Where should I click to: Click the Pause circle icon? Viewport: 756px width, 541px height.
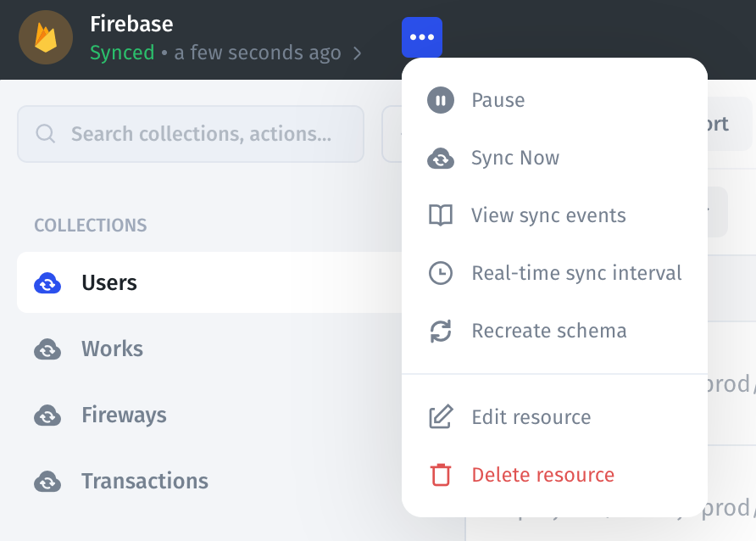click(441, 100)
